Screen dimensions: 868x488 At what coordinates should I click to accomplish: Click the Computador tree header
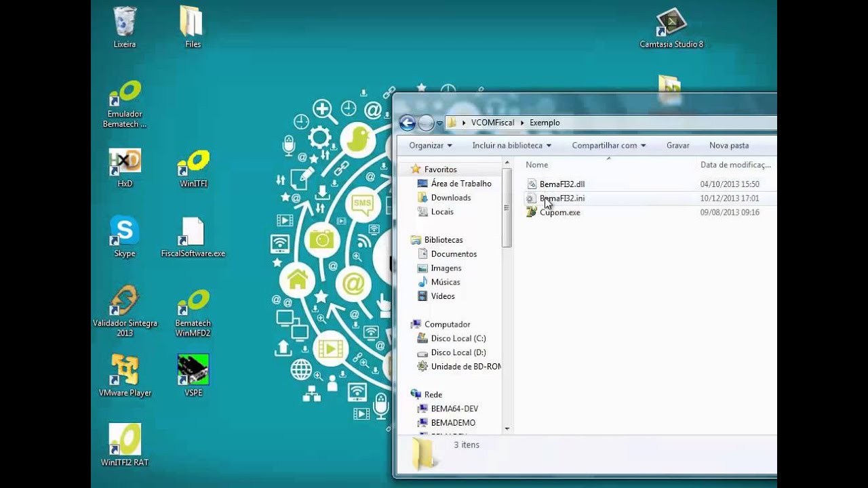[447, 324]
